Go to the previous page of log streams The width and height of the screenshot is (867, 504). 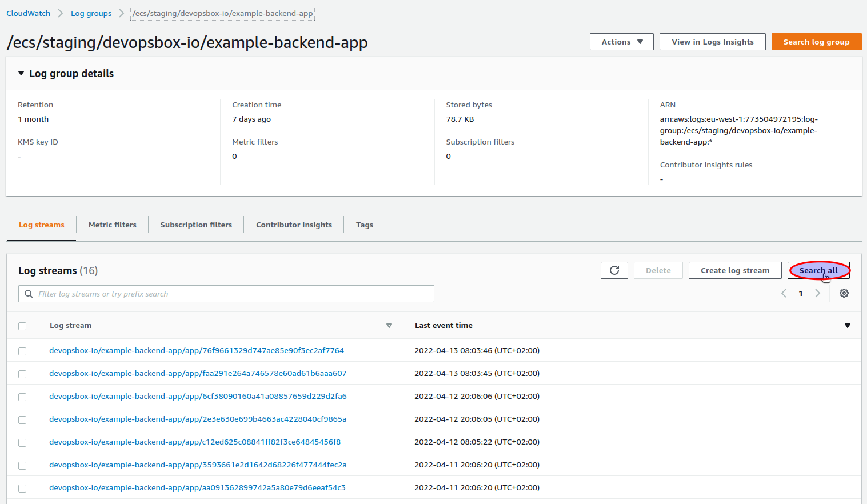[x=784, y=293]
